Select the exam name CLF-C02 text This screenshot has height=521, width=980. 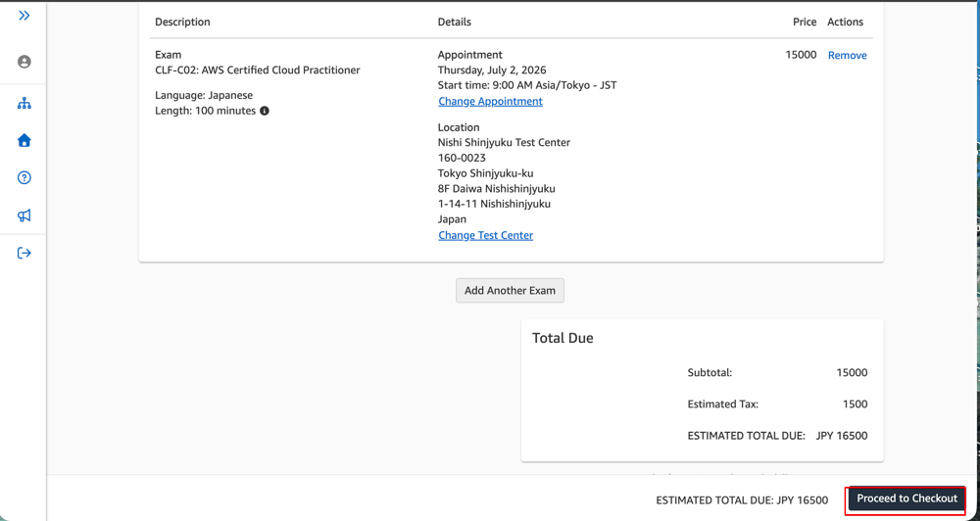pos(258,70)
